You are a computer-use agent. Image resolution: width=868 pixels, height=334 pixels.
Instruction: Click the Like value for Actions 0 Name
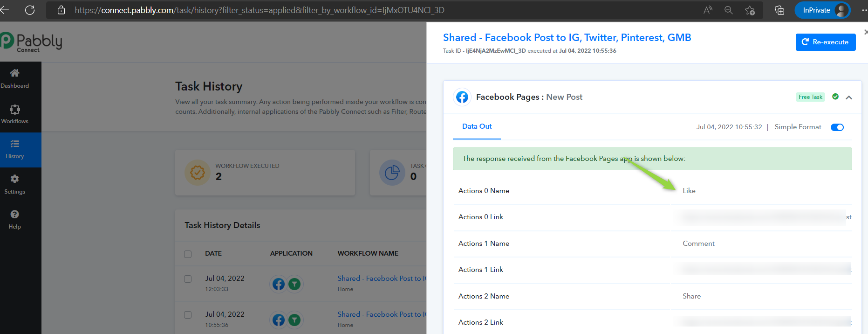point(689,191)
